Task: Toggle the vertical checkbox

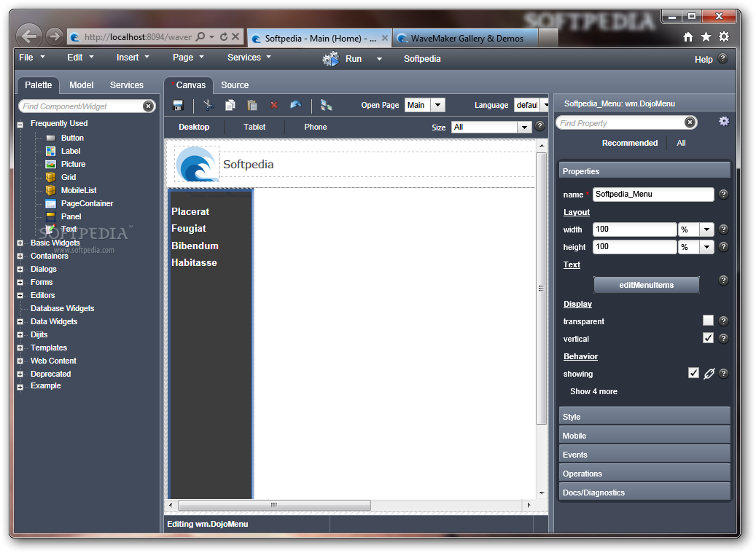Action: pos(709,337)
